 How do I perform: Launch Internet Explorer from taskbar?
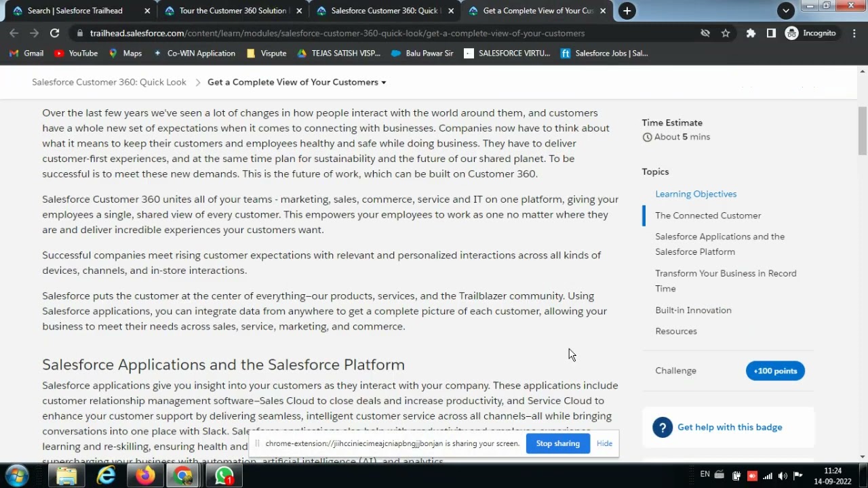point(106,476)
